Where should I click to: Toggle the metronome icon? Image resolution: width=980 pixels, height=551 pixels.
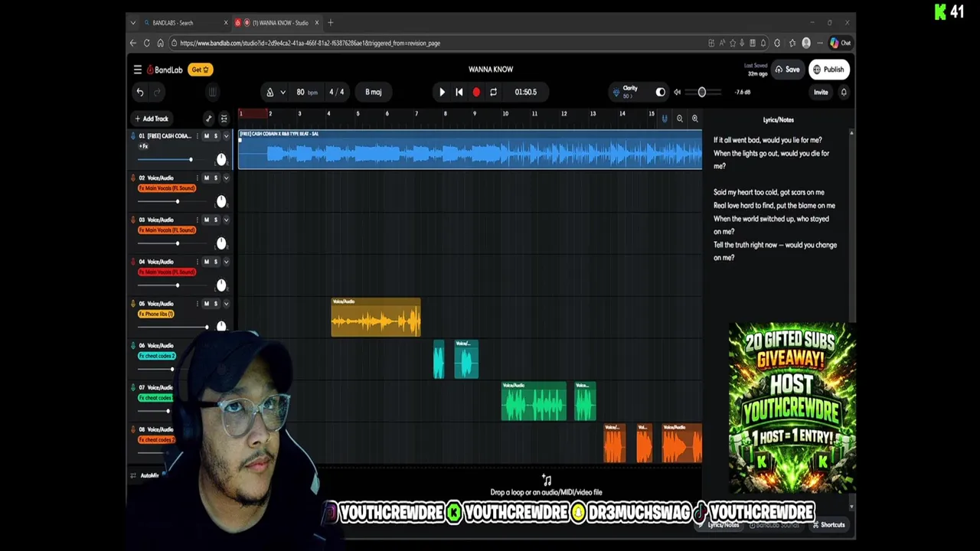click(269, 92)
